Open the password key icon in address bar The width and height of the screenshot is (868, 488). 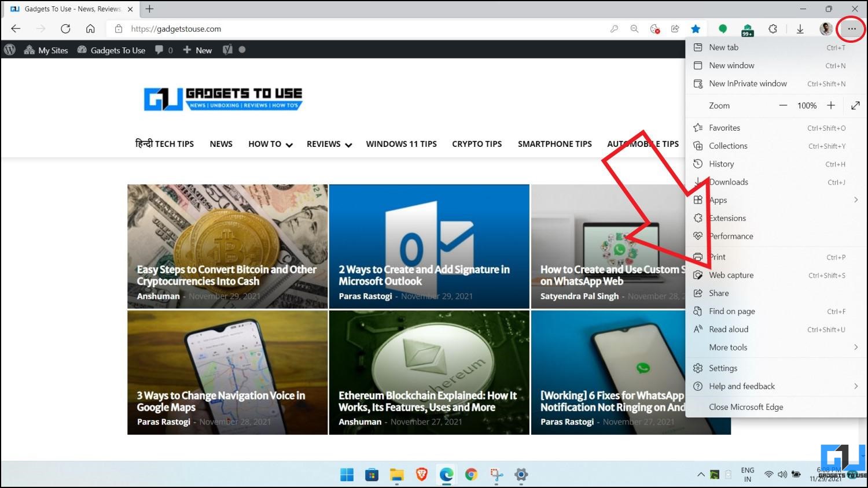click(x=614, y=29)
